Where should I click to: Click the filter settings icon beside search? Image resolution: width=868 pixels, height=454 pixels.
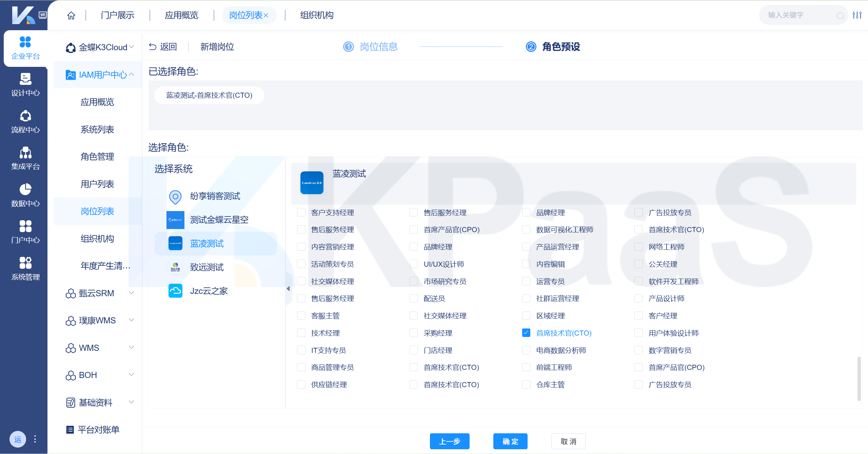pyautogui.click(x=857, y=15)
